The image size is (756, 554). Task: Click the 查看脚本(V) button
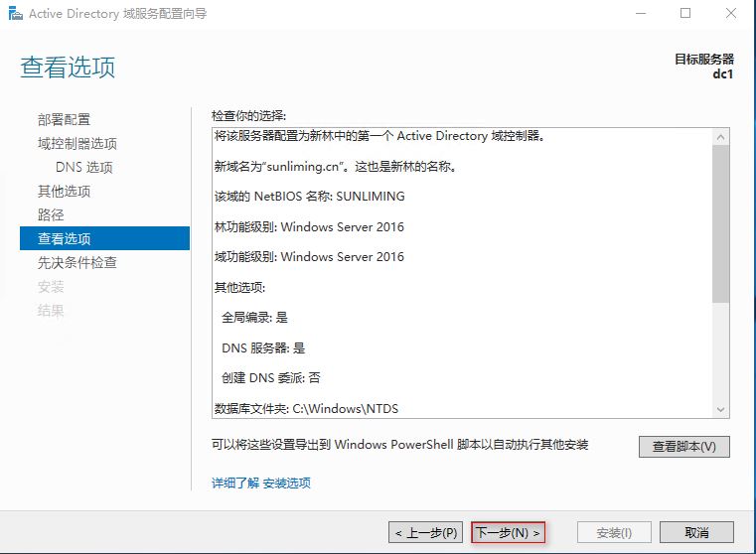coord(684,447)
